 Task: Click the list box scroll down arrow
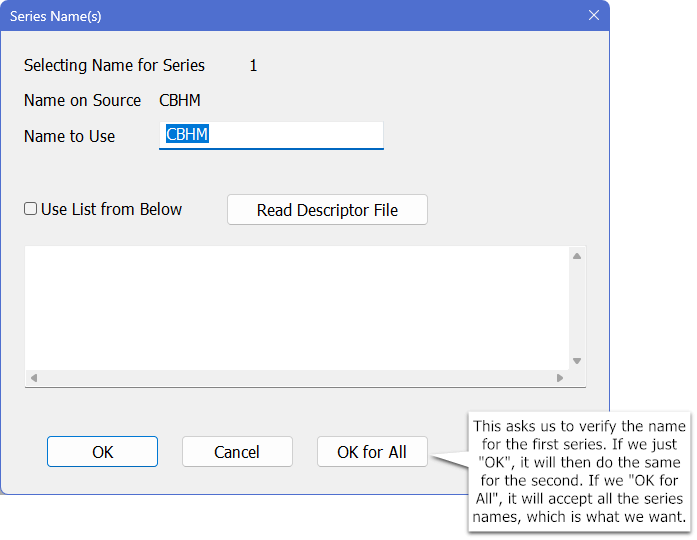coord(576,361)
